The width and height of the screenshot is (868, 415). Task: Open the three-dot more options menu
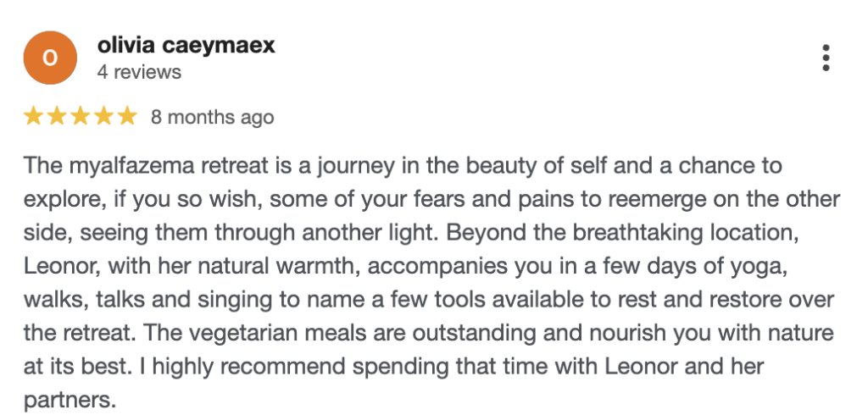click(826, 58)
